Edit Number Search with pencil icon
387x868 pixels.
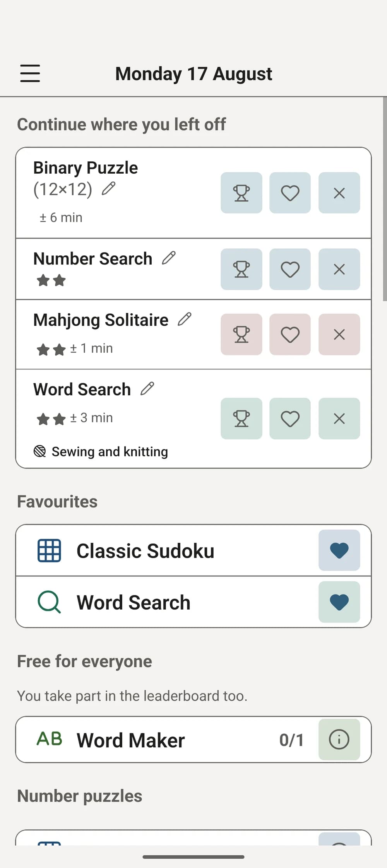coord(169,258)
